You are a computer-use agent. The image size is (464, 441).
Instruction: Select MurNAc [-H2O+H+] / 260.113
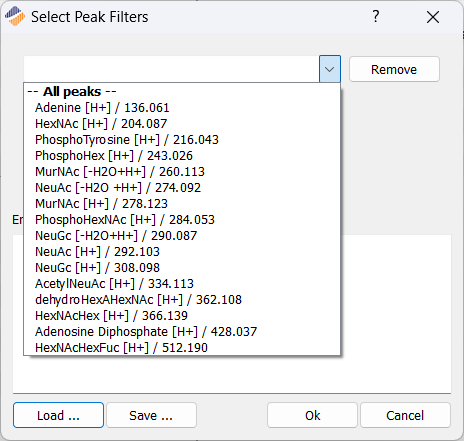pyautogui.click(x=182, y=172)
